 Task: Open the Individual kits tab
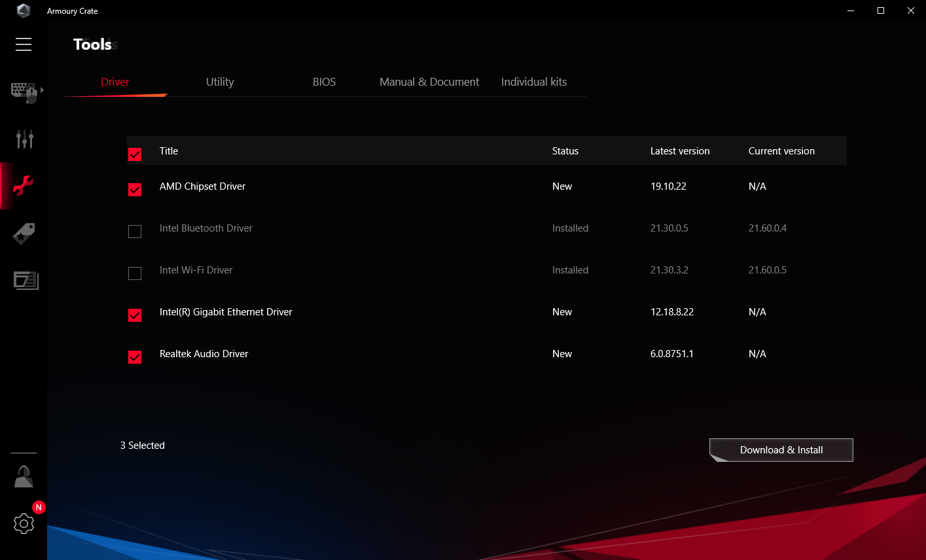click(534, 82)
